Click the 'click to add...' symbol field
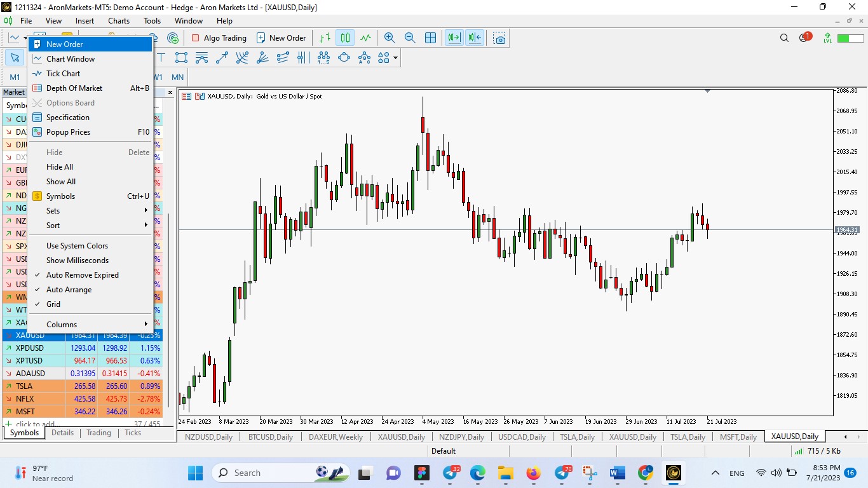This screenshot has width=868, height=488. click(38, 424)
